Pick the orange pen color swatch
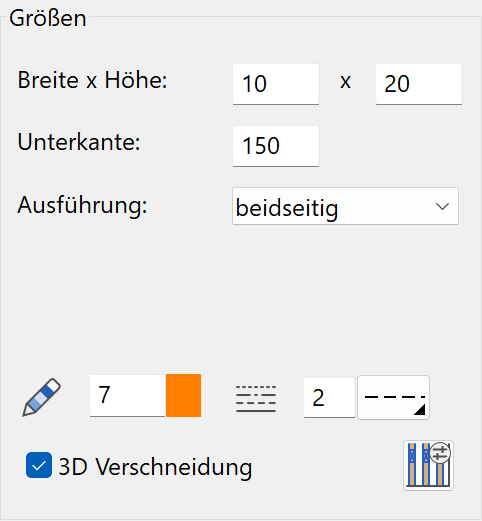 point(183,395)
